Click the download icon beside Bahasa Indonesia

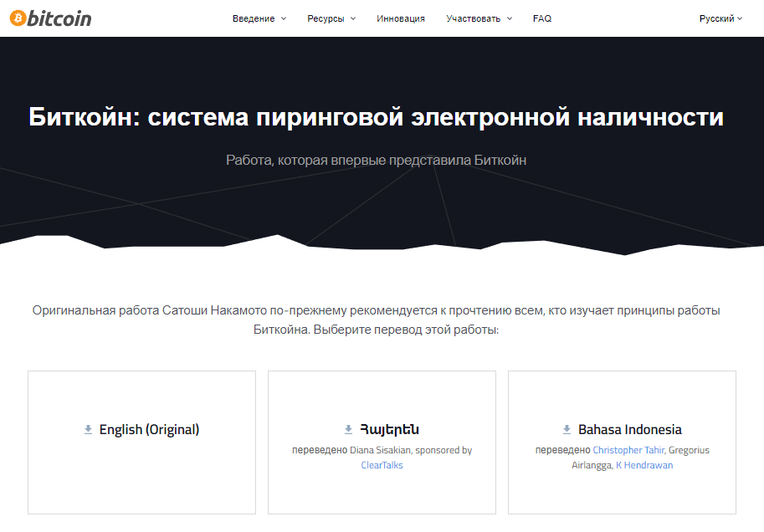pyautogui.click(x=567, y=430)
